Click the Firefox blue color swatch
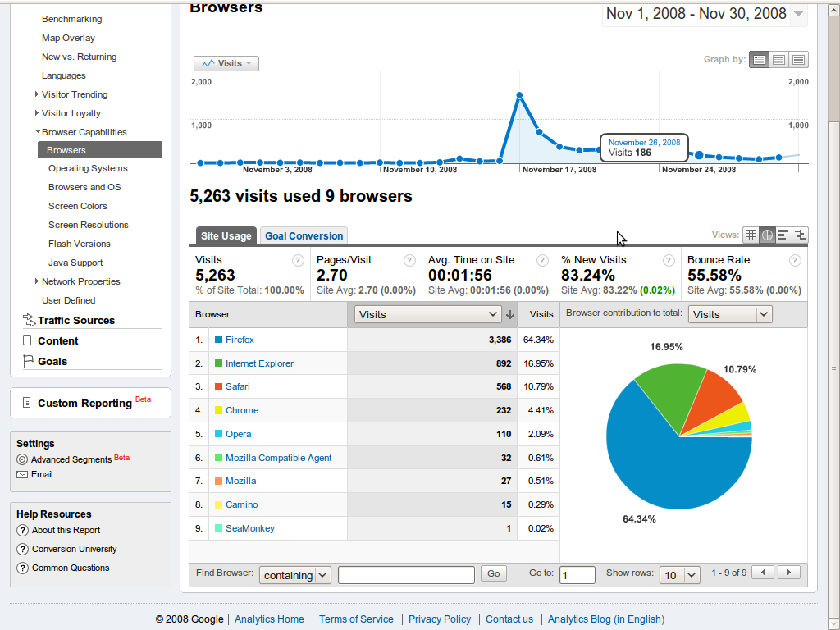This screenshot has width=840, height=630. click(x=218, y=339)
